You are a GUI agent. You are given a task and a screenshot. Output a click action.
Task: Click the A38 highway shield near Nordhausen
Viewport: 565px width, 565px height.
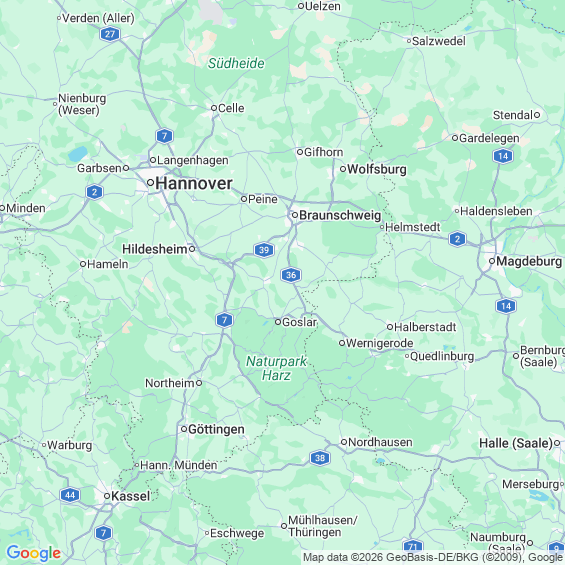tap(320, 458)
